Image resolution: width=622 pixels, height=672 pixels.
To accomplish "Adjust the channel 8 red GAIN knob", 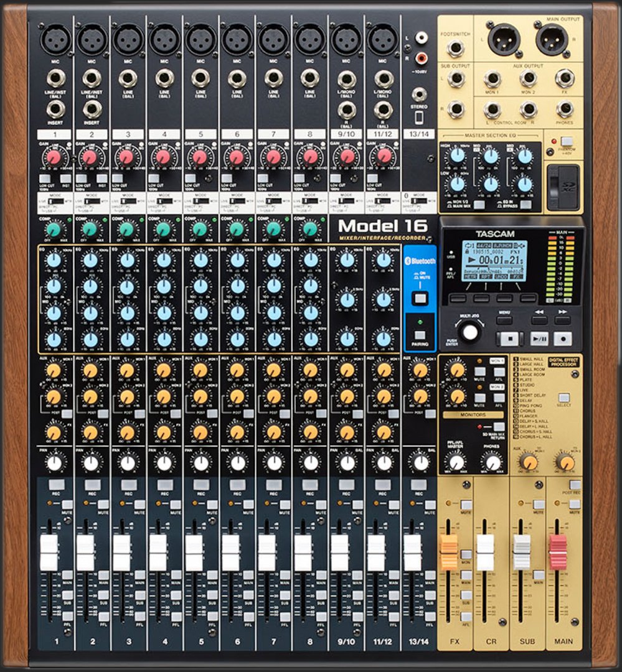I will point(310,157).
